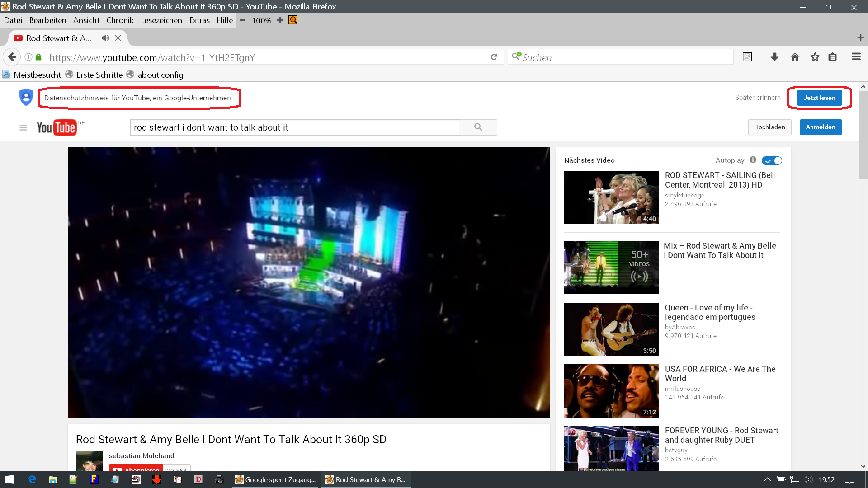Zoom out with the minus button
Screen dimensions: 868x488
(243, 20)
